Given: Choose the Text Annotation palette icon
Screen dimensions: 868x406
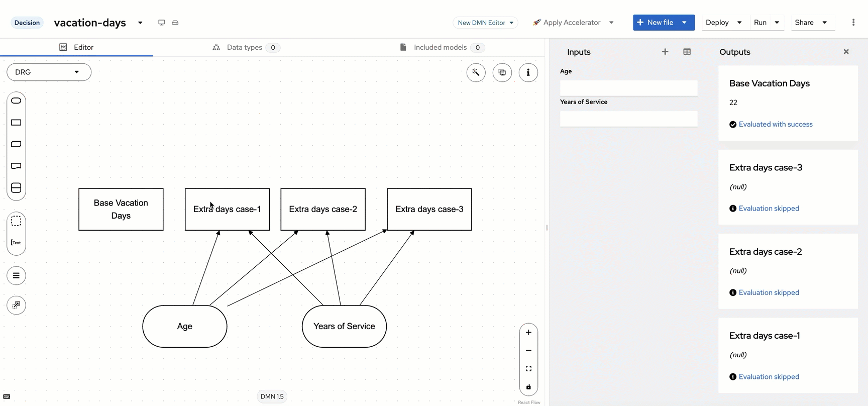Looking at the screenshot, I should click(x=16, y=243).
